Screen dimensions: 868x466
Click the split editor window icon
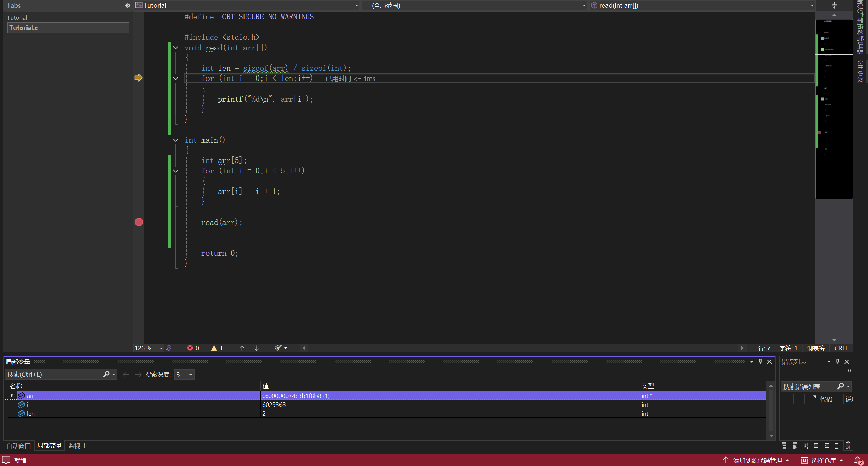point(834,5)
